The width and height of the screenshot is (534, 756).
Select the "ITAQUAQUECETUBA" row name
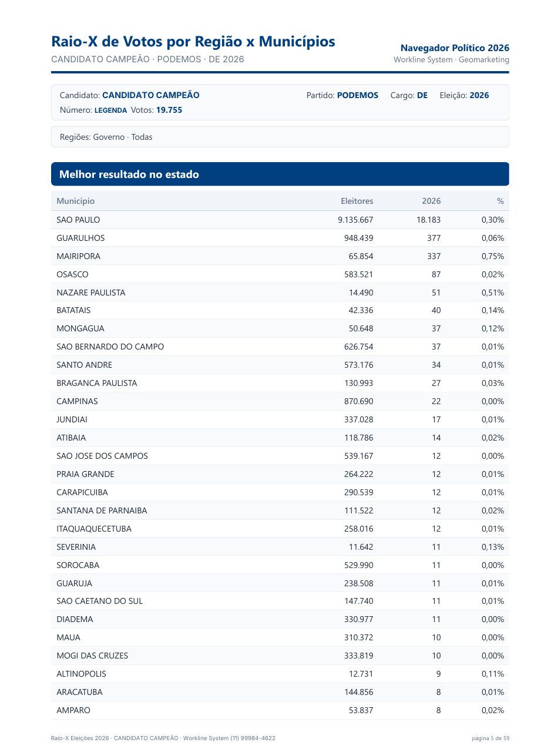click(x=94, y=529)
